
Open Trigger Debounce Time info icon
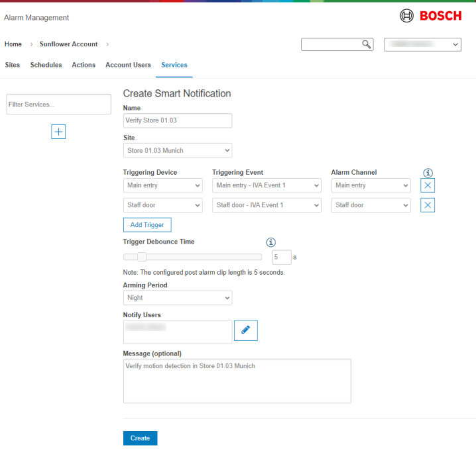[270, 242]
